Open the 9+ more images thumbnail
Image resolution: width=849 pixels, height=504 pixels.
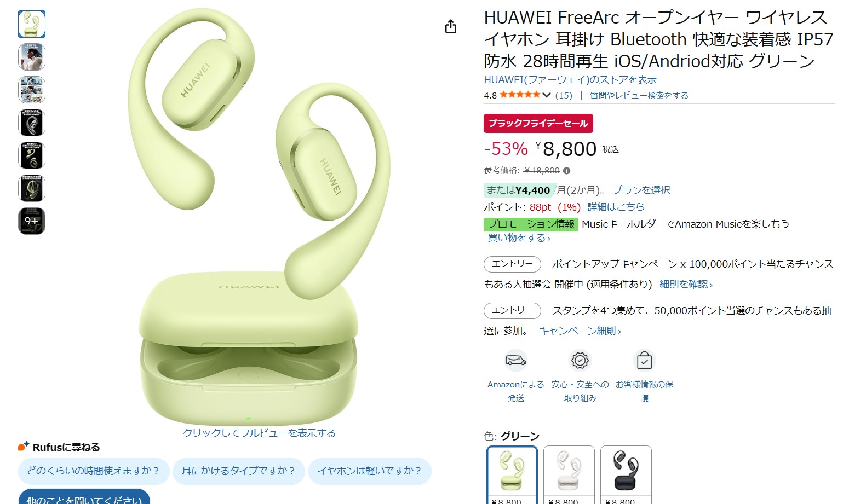click(x=32, y=221)
